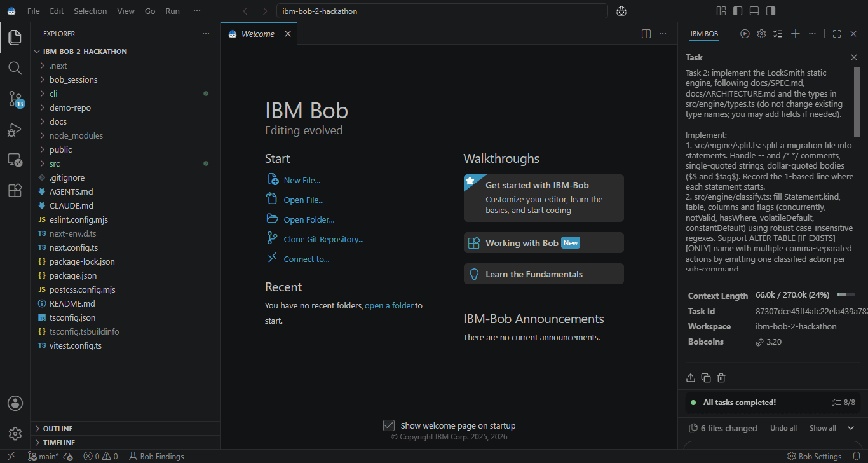Click Undo all button
The image size is (868, 463).
tap(783, 428)
